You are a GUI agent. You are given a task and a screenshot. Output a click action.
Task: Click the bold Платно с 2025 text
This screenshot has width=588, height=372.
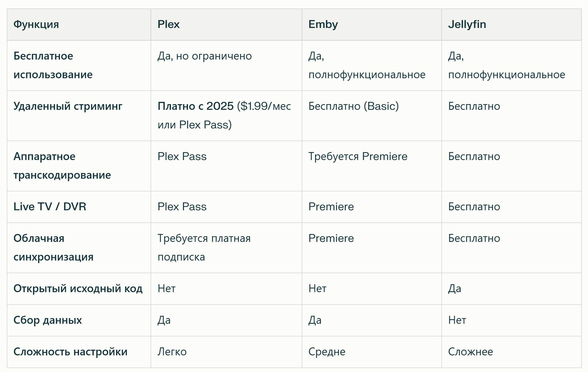tap(196, 106)
